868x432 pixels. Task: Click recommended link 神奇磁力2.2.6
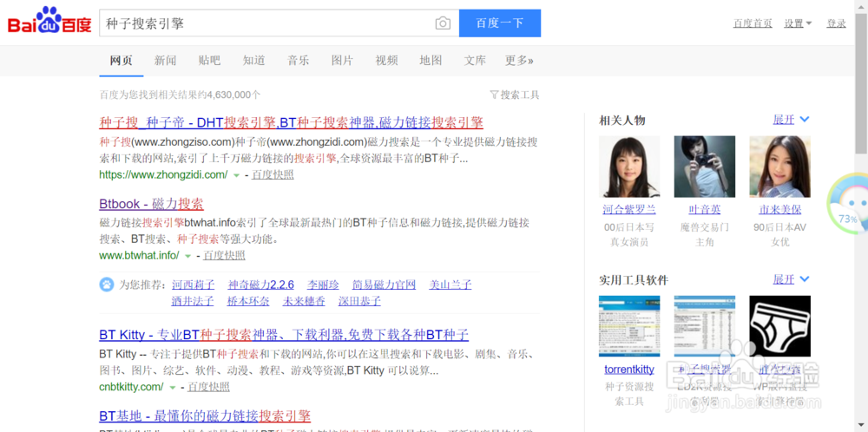tap(260, 285)
